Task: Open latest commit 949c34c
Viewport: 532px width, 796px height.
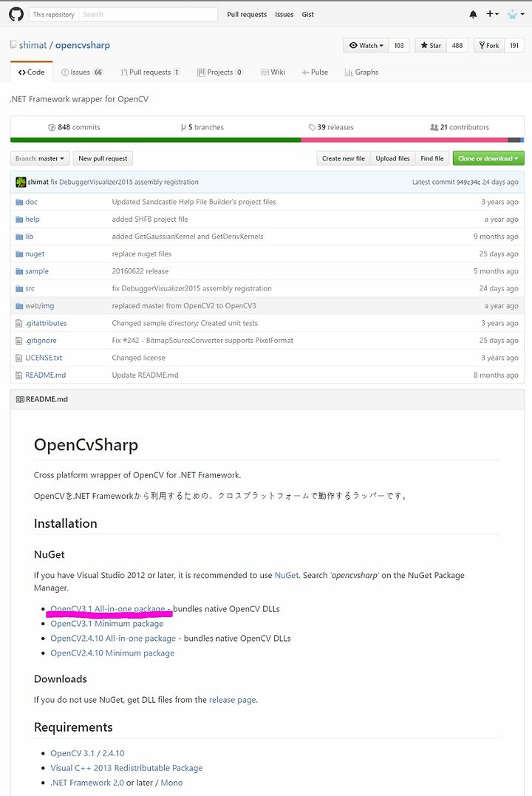Action: click(468, 182)
